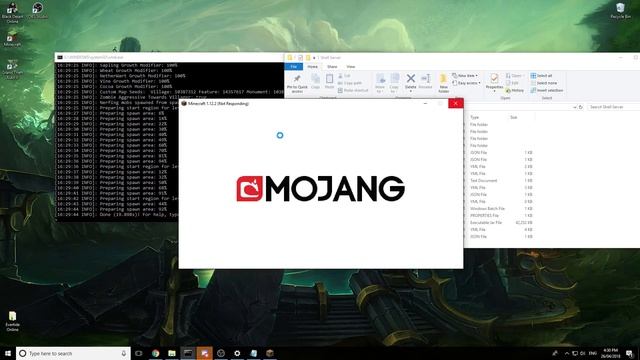Click the Delete icon in Explorer ribbon
640x360 pixels.
[411, 82]
